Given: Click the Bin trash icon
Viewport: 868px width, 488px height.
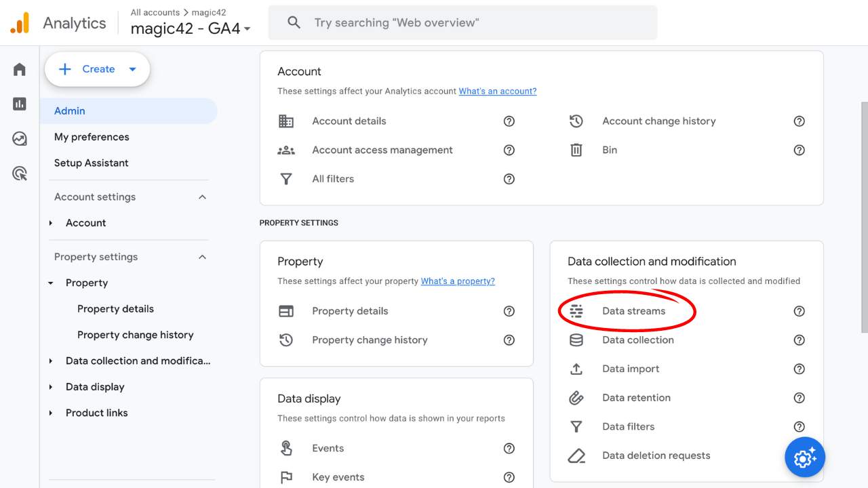Looking at the screenshot, I should pyautogui.click(x=576, y=150).
